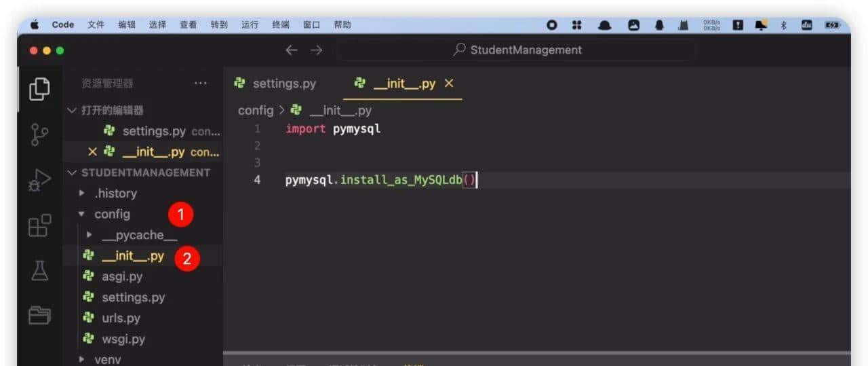Collapse the STUDENTMANAGEMENT section
This screenshot has width=868, height=366.
pos(73,172)
